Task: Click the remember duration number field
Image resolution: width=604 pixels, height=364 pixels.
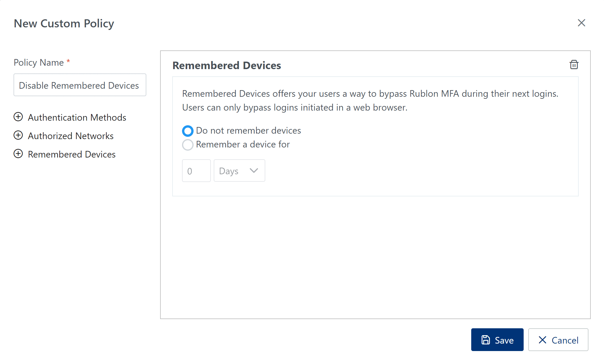Action: pyautogui.click(x=196, y=171)
